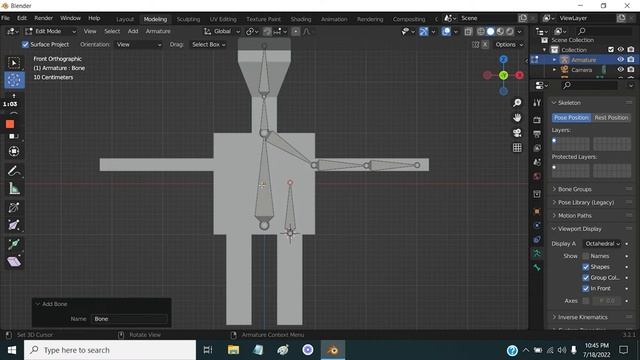Open the Orientation View dropdown
640x360 pixels.
139,44
